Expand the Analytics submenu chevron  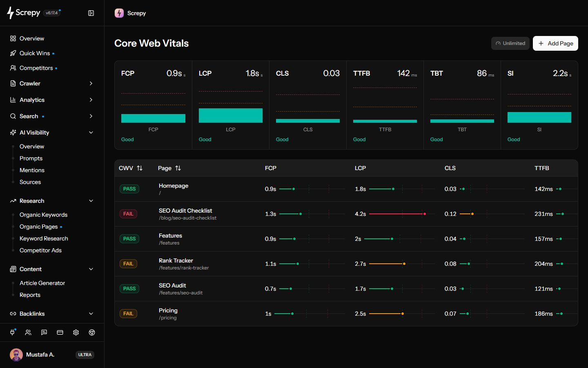click(x=91, y=100)
